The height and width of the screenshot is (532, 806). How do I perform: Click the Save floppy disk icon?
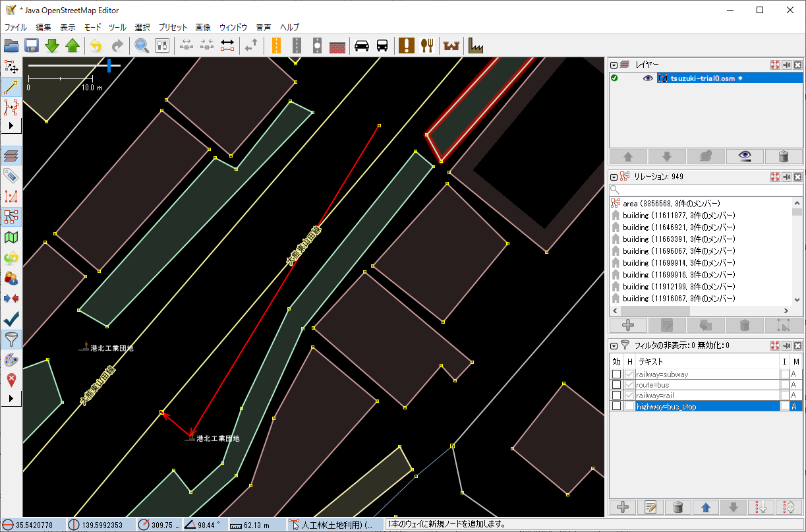coord(32,45)
